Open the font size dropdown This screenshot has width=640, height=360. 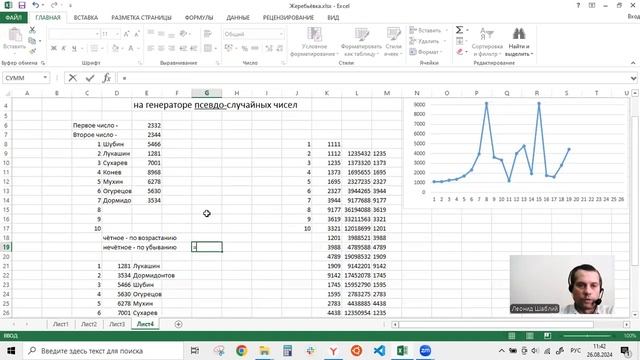118,34
